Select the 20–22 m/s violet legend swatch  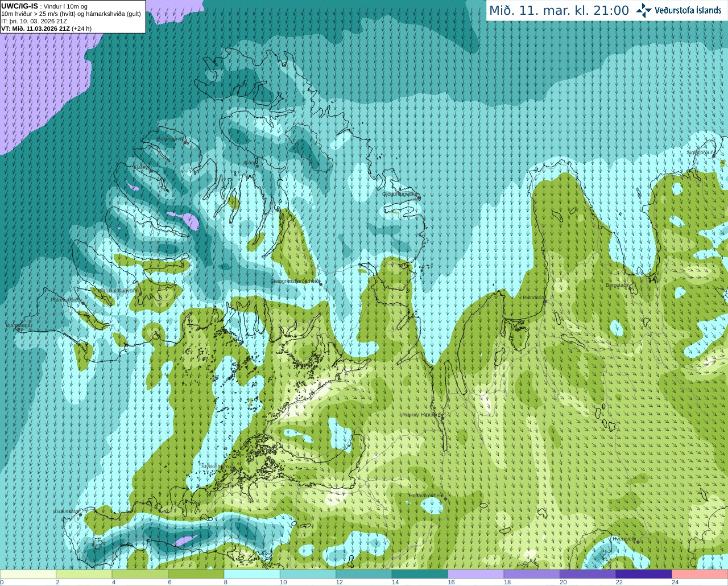click(588, 574)
